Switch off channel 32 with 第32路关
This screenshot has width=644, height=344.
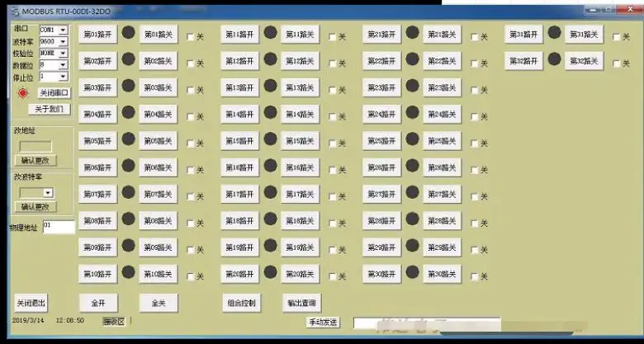point(584,61)
